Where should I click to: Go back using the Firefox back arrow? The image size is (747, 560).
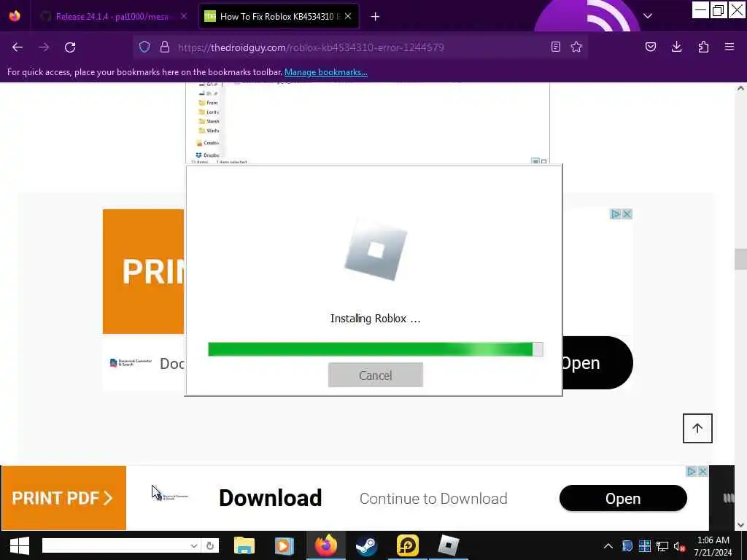point(18,47)
